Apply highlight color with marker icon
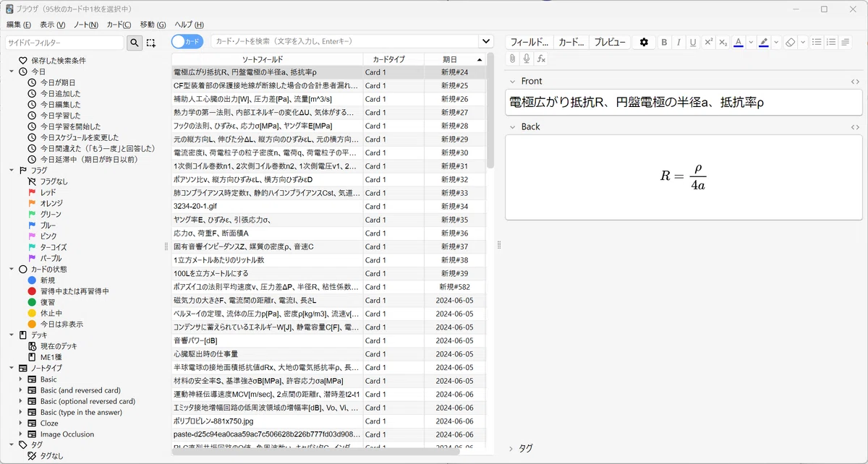The image size is (868, 464). click(x=764, y=42)
